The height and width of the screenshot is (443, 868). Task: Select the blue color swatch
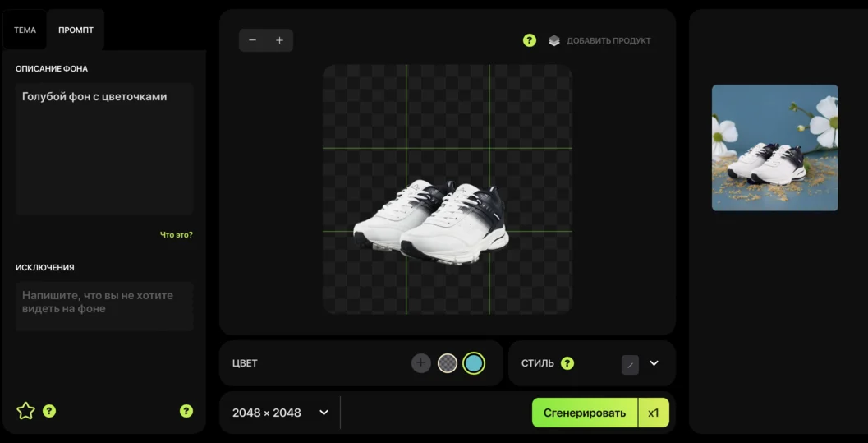(x=474, y=363)
